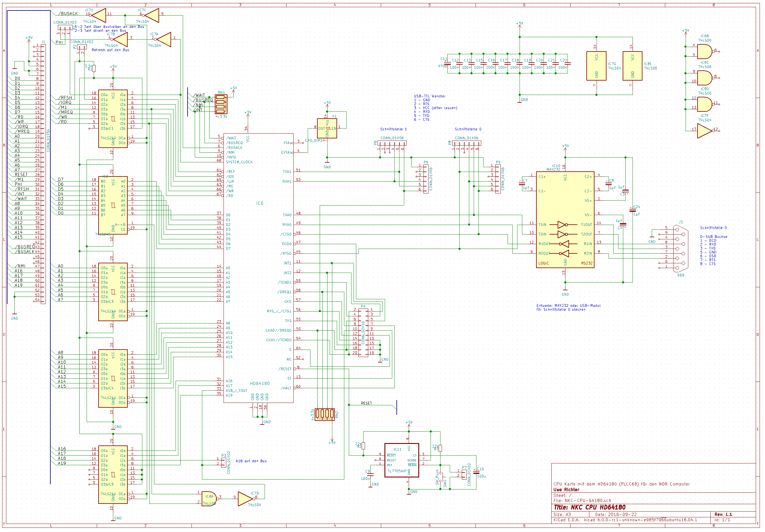Viewport: 765px width, 532px height.
Task: Click the 'CXO_DIP14' value label
Action: coord(315,140)
